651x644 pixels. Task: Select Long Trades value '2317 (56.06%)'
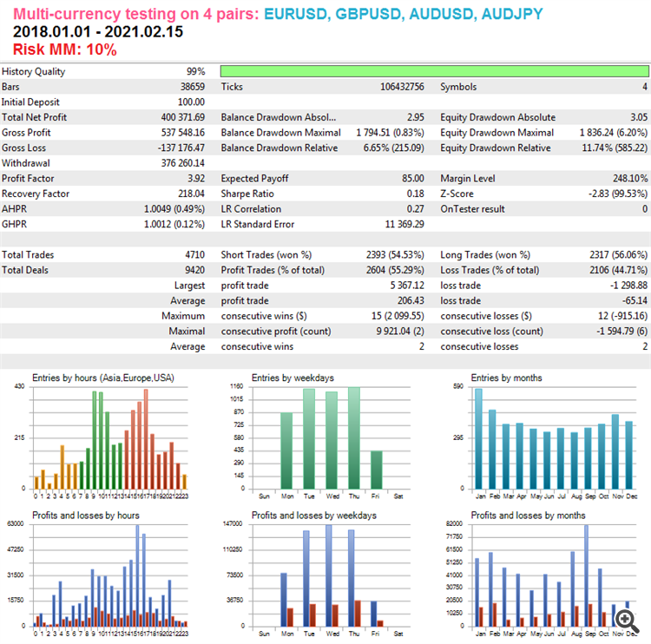619,255
